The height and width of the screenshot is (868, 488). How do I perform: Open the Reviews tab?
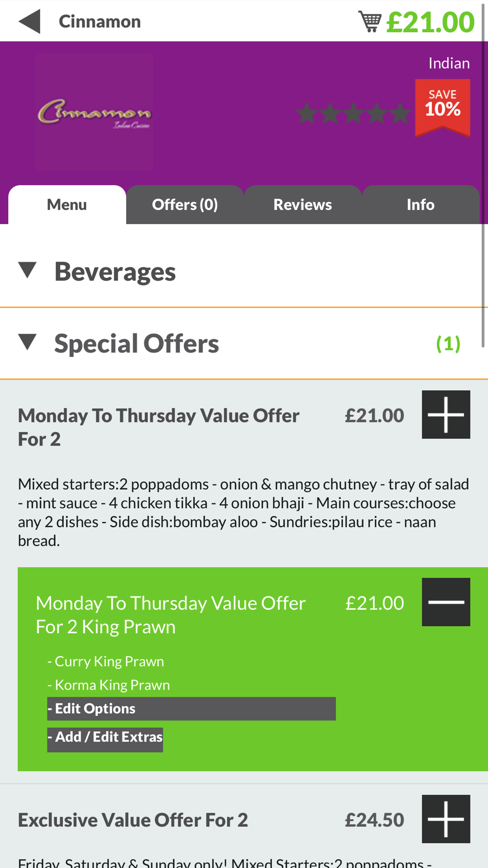click(x=303, y=205)
